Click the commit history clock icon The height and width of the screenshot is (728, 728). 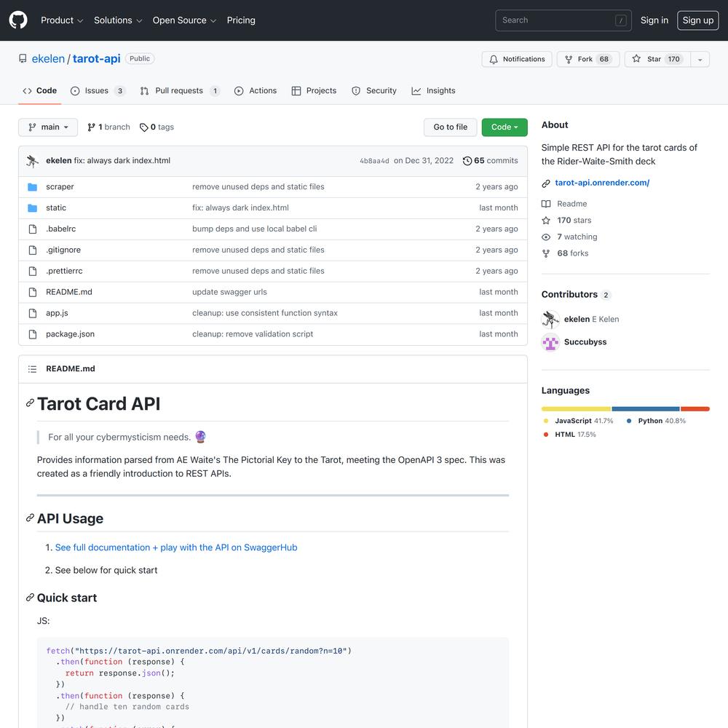(x=467, y=161)
